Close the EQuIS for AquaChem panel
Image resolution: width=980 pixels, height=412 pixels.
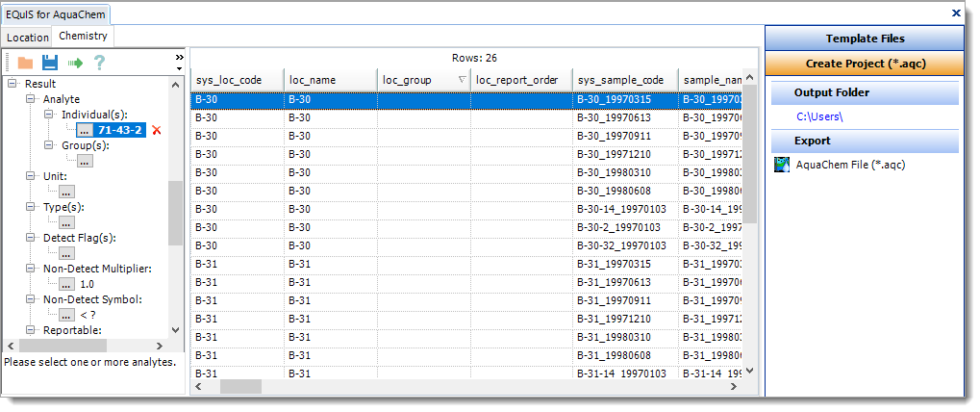pyautogui.click(x=956, y=13)
